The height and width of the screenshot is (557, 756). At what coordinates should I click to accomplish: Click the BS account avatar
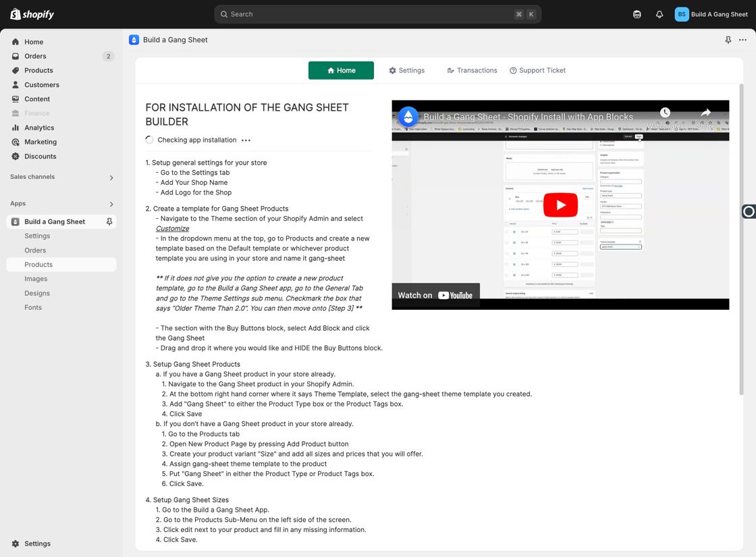pos(681,14)
